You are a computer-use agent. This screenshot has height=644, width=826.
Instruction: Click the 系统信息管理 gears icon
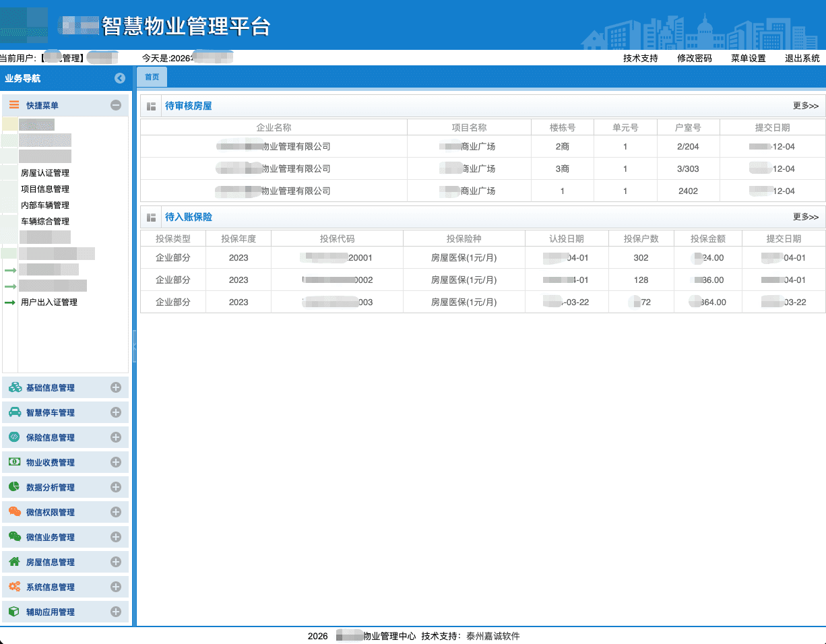14,587
